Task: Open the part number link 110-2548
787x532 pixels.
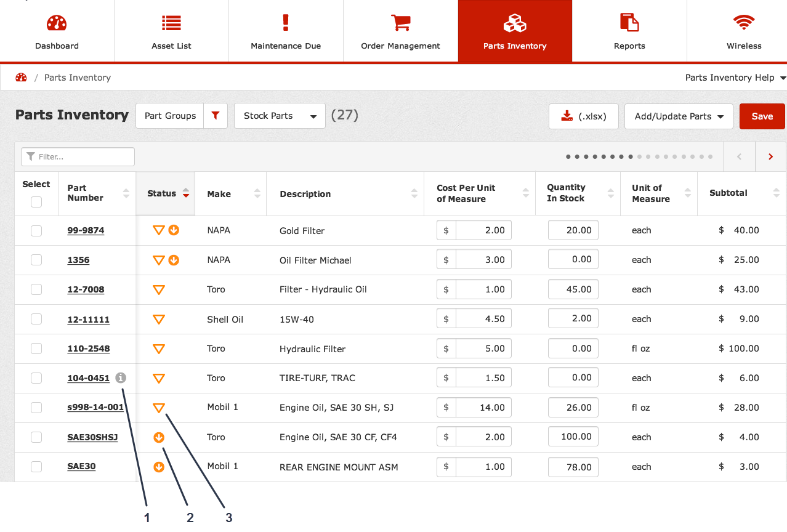Action: click(x=89, y=349)
